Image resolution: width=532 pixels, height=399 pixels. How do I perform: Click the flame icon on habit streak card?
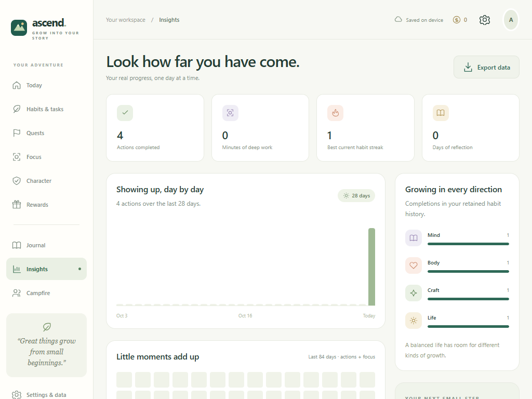335,113
